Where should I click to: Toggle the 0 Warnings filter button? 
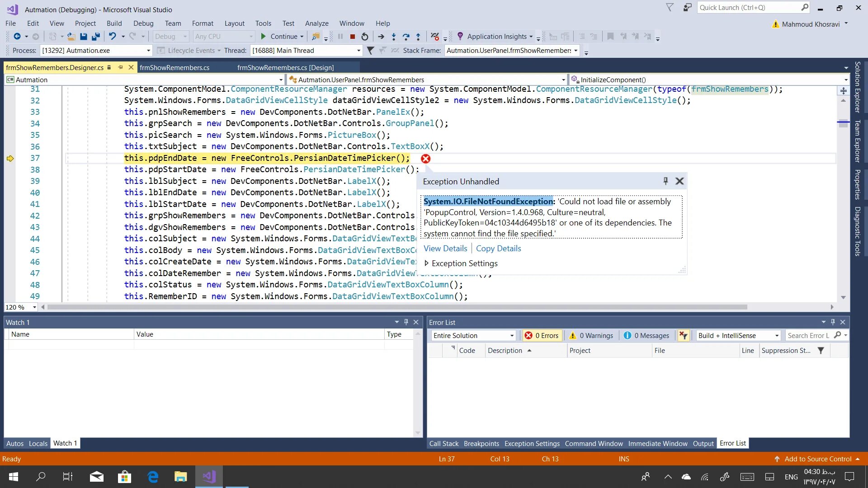point(591,336)
